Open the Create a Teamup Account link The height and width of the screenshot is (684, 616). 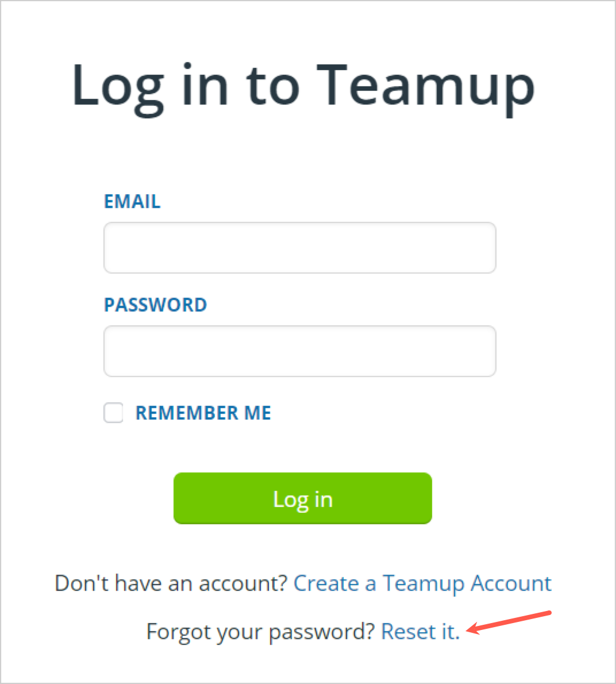click(422, 583)
